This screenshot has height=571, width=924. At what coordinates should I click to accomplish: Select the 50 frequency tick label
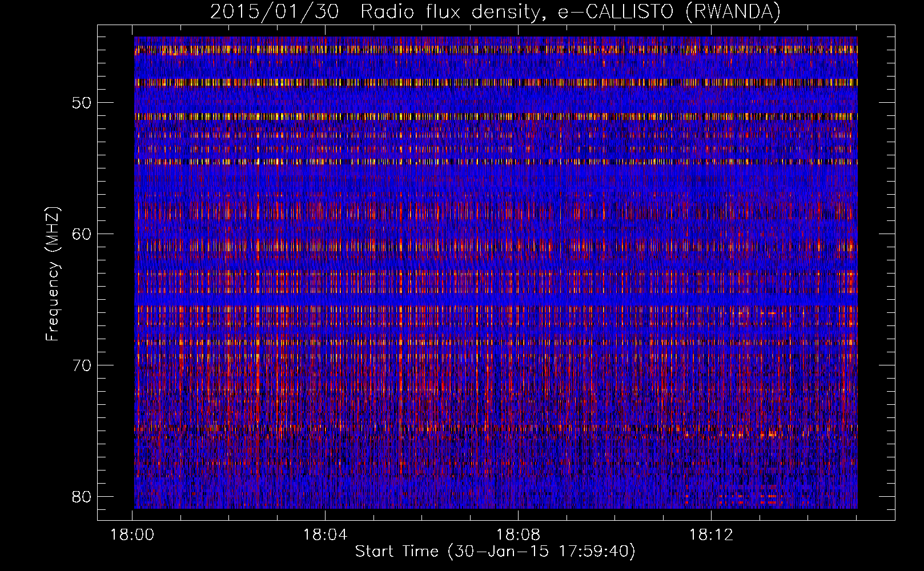click(82, 103)
